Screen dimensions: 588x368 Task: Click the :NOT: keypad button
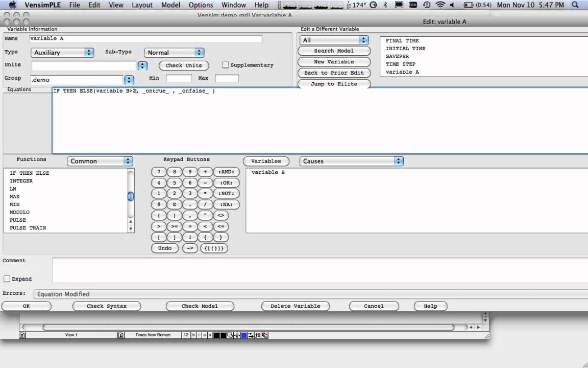tap(226, 194)
